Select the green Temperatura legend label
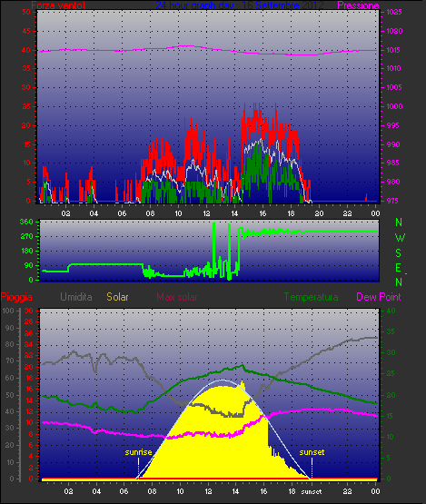 [311, 297]
